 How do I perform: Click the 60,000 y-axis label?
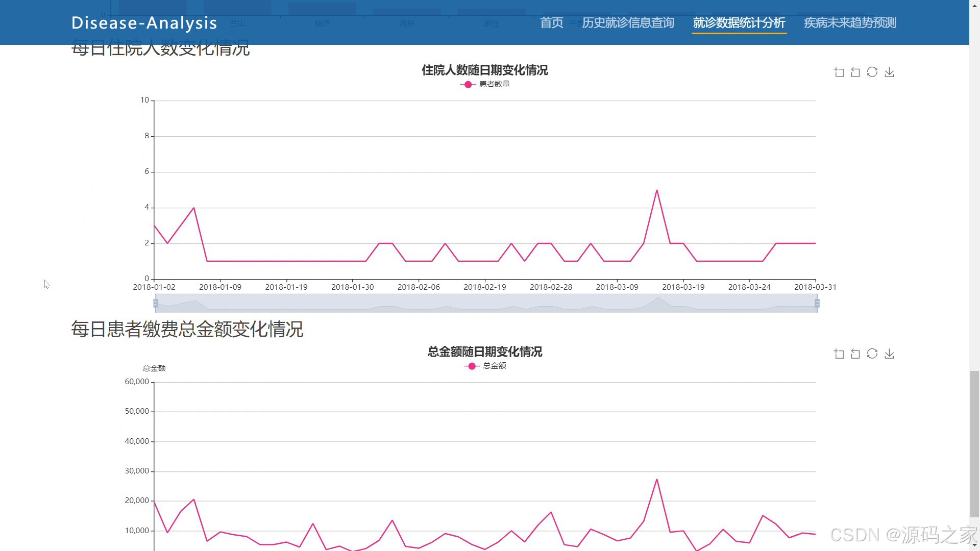pos(137,382)
